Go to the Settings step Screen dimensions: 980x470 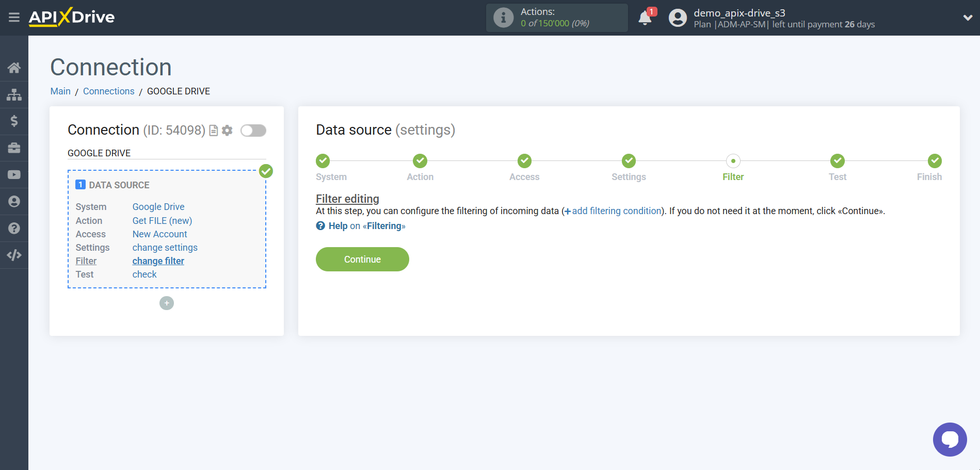[629, 161]
